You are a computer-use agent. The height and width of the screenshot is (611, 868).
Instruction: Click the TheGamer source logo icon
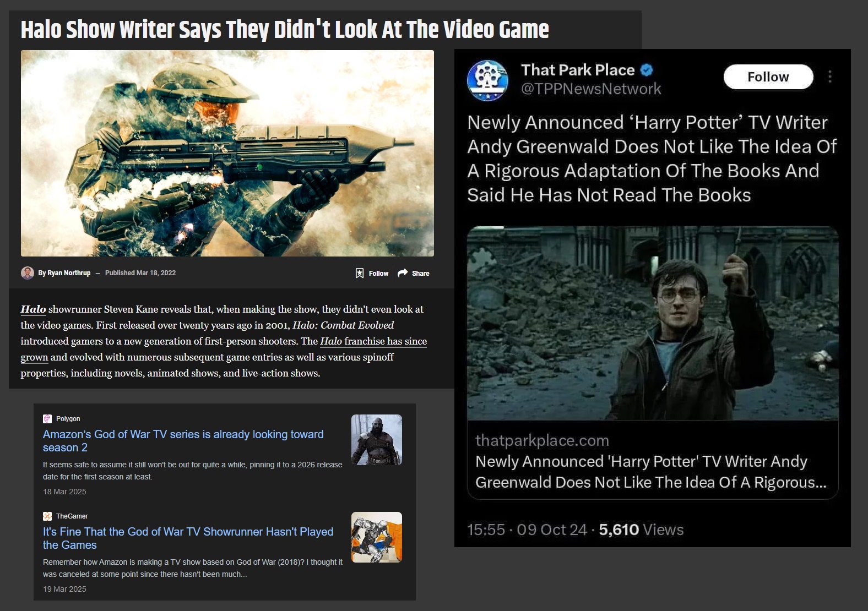click(47, 516)
